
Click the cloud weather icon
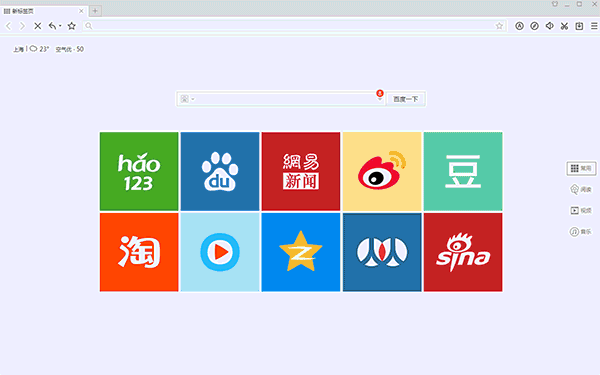coord(33,49)
